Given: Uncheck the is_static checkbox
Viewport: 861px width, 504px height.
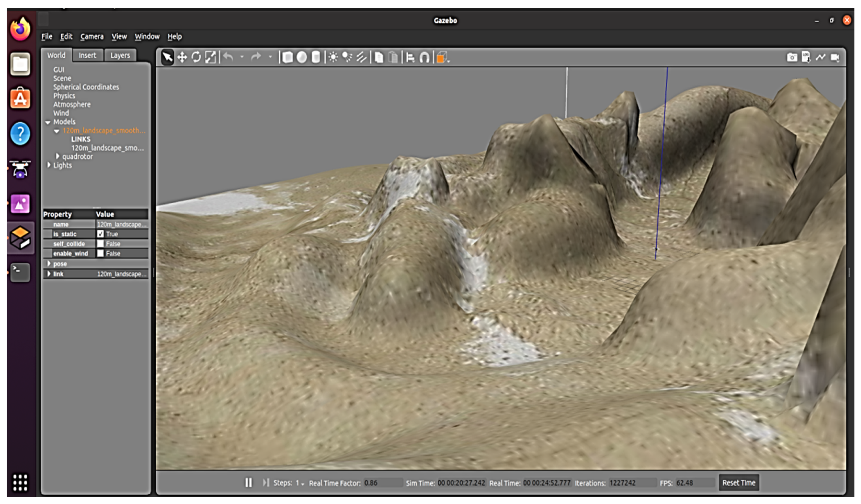Looking at the screenshot, I should pyautogui.click(x=100, y=234).
